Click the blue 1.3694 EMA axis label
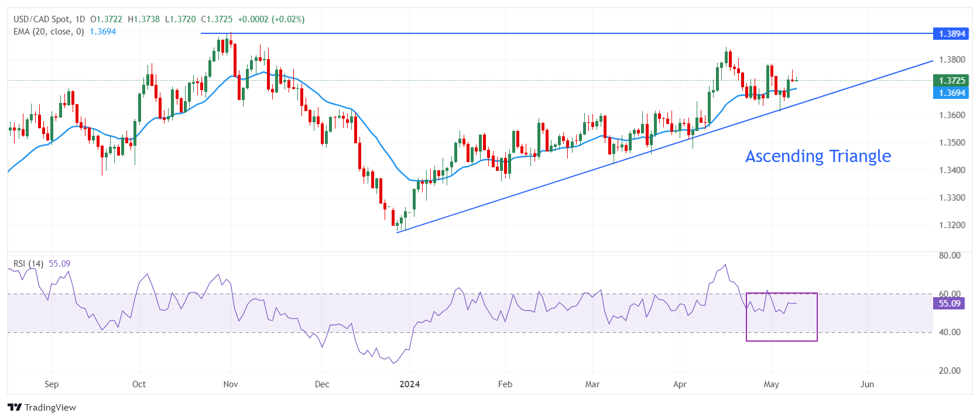The width and height of the screenshot is (980, 420). pos(951,93)
